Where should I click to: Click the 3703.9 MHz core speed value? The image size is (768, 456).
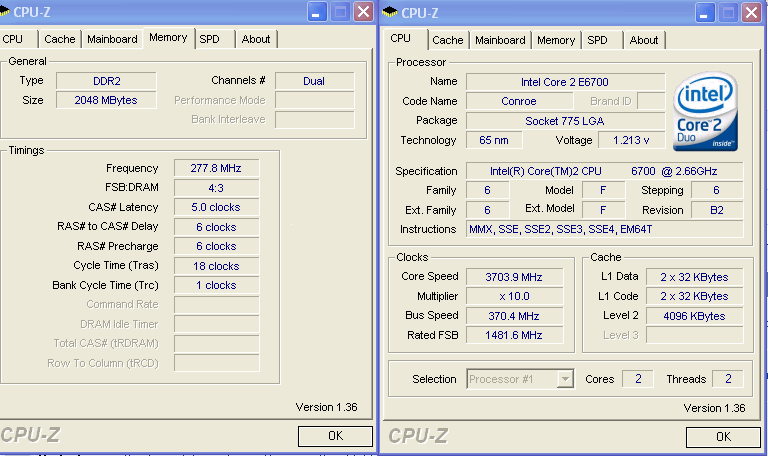pos(514,277)
